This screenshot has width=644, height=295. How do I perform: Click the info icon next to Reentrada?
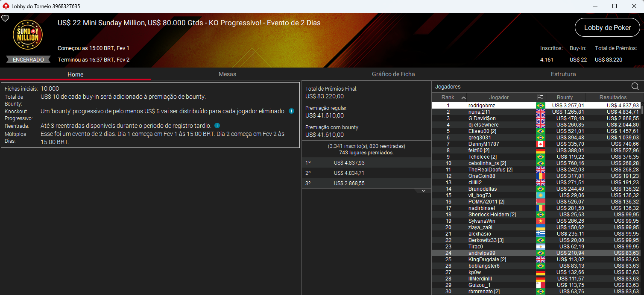[218, 126]
